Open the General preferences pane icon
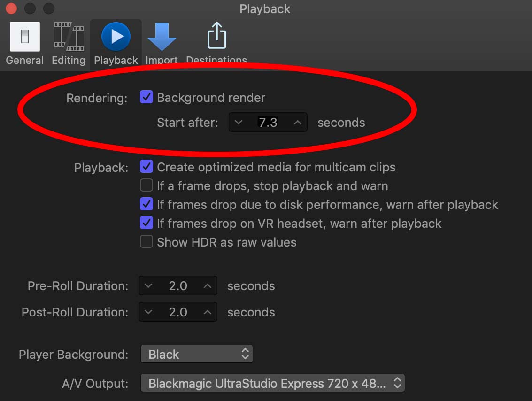 pos(25,36)
